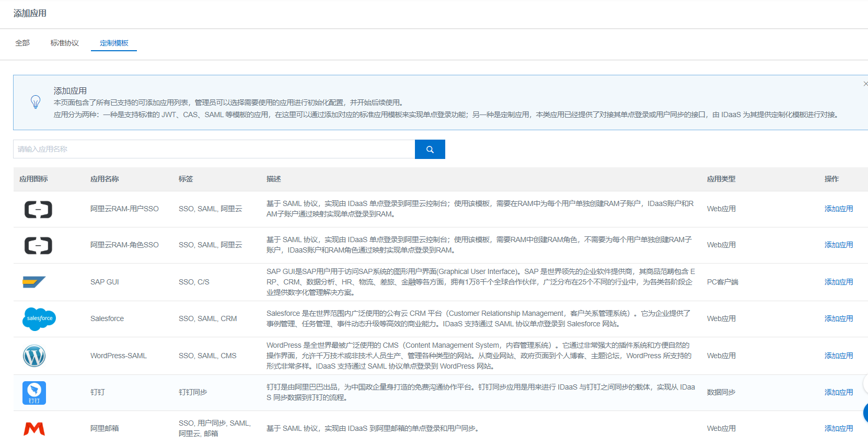The image size is (868, 445).
Task: Switch to the 标准协议 tab
Action: [x=65, y=43]
